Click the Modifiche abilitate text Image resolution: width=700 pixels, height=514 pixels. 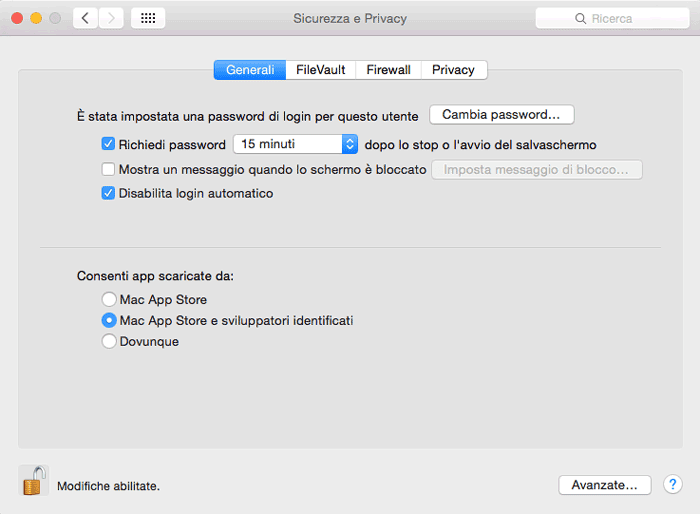(108, 486)
